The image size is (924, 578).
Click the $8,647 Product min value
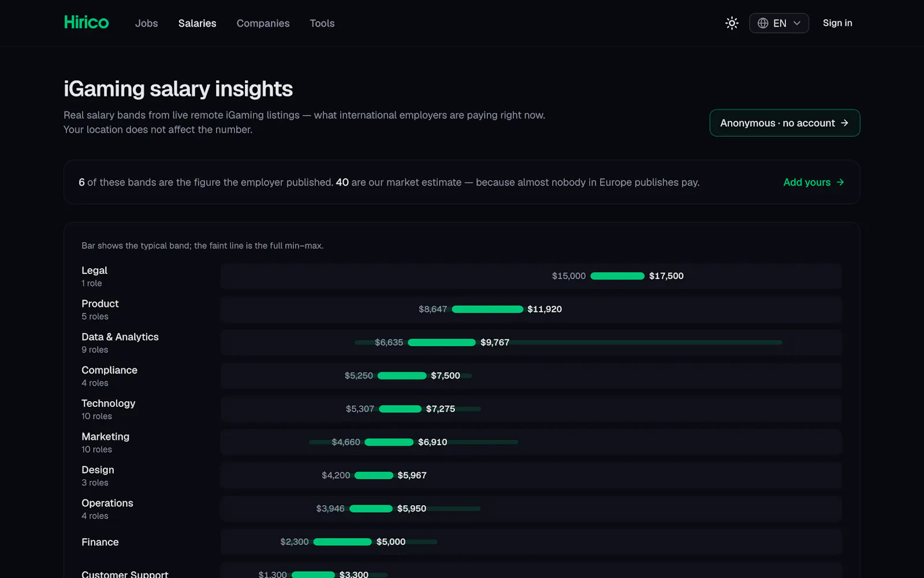(433, 309)
